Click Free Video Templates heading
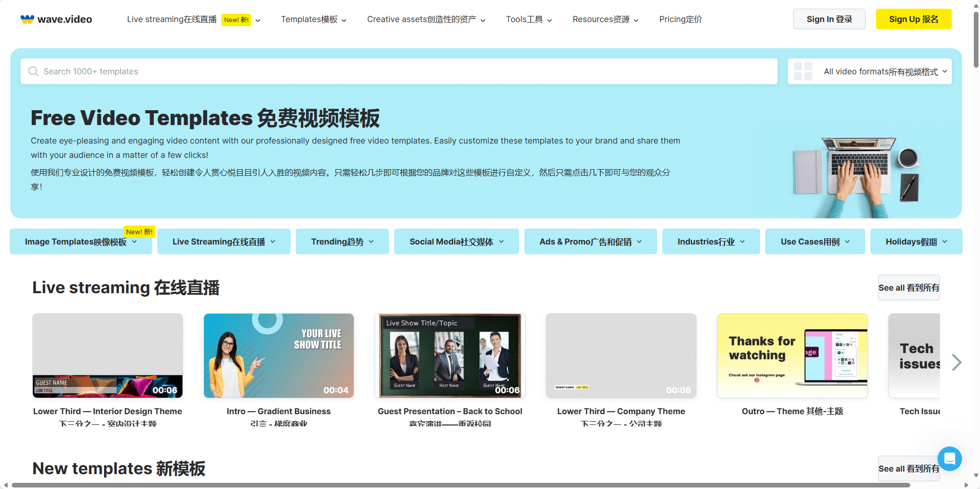The image size is (980, 489). pyautogui.click(x=205, y=118)
